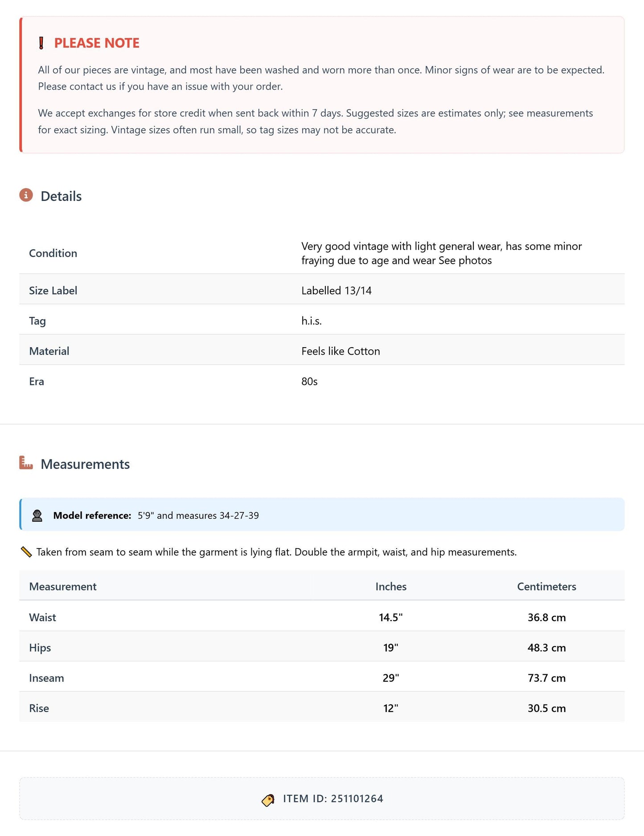Click the Details info circle icon
The image size is (644, 836).
(26, 195)
